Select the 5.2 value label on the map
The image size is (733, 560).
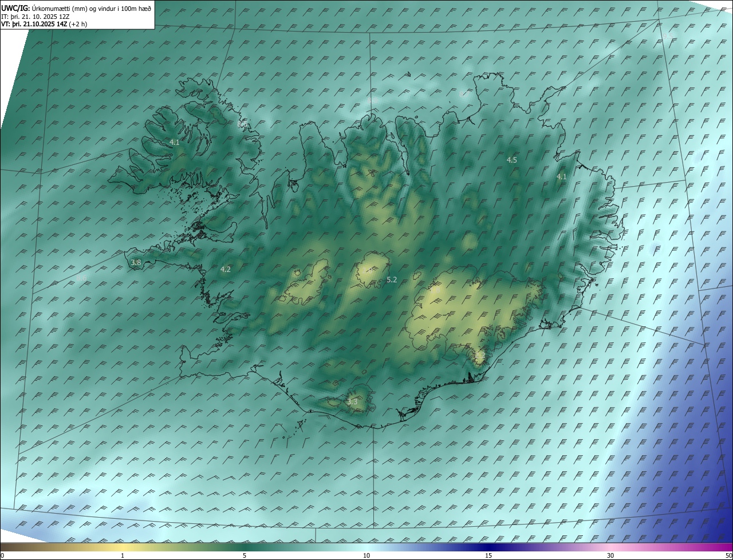point(392,279)
